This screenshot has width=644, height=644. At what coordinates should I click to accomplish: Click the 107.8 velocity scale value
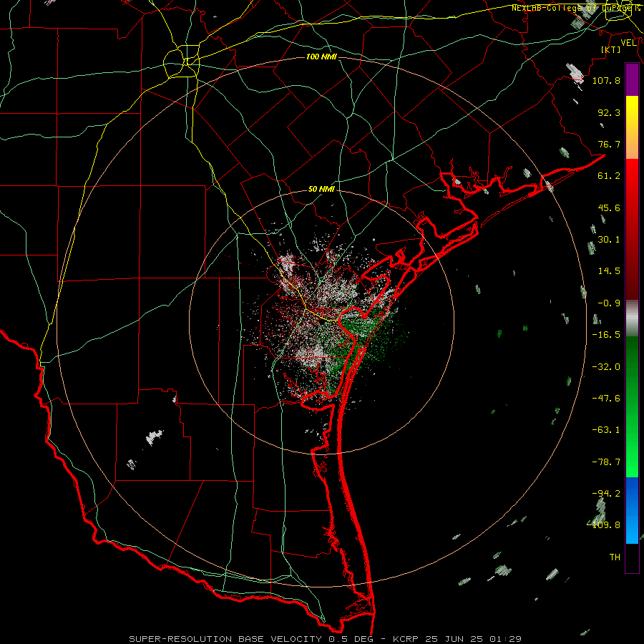pos(606,80)
